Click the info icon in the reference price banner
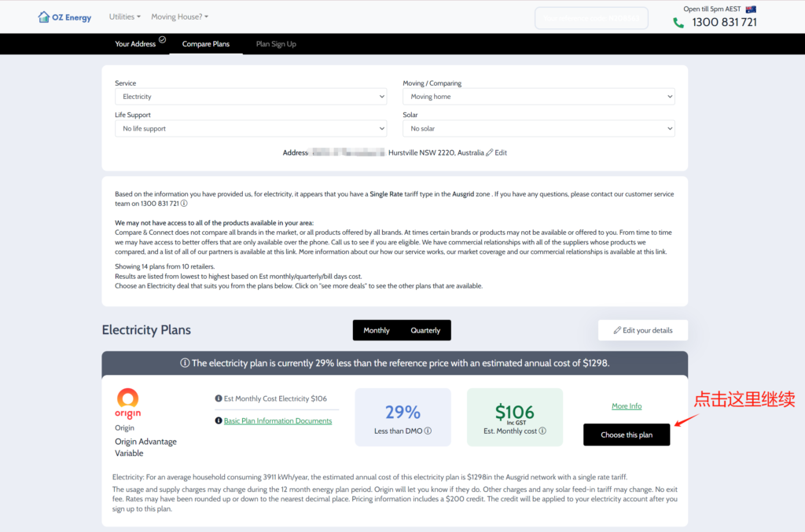Viewport: 805px width, 532px height. pos(185,363)
